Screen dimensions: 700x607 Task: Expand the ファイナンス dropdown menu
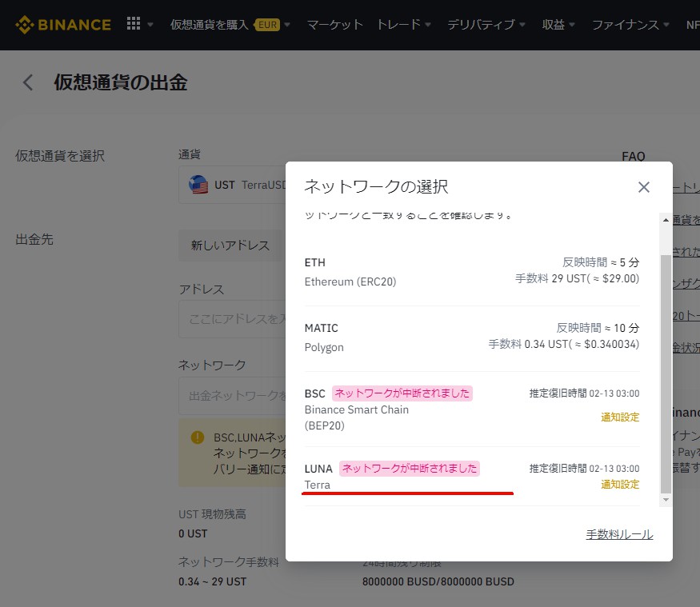630,25
